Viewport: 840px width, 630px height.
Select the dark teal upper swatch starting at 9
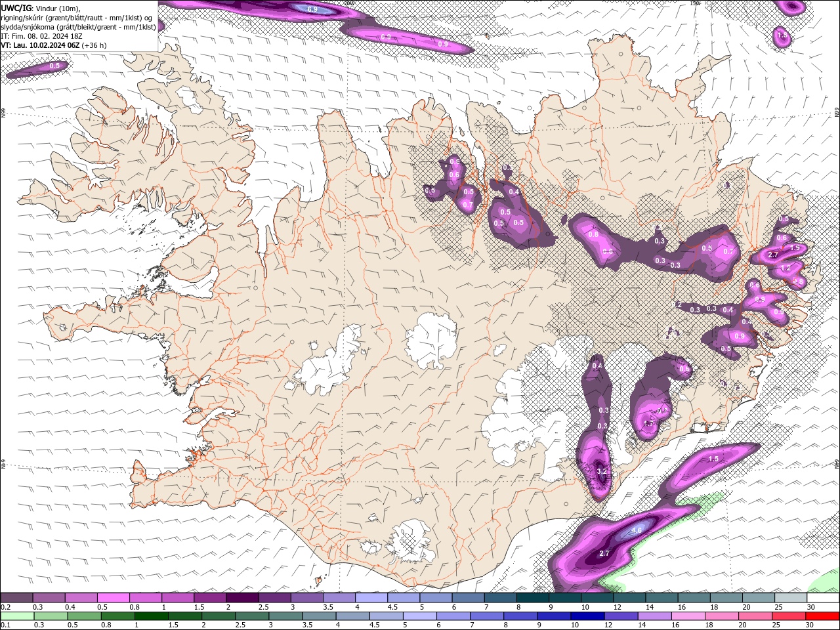point(564,598)
